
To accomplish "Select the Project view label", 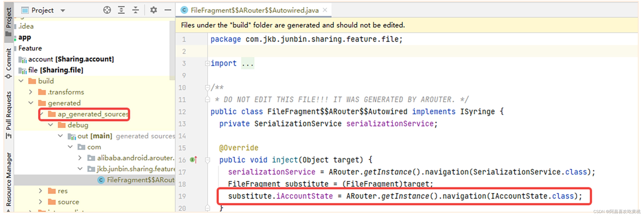I will [x=43, y=10].
